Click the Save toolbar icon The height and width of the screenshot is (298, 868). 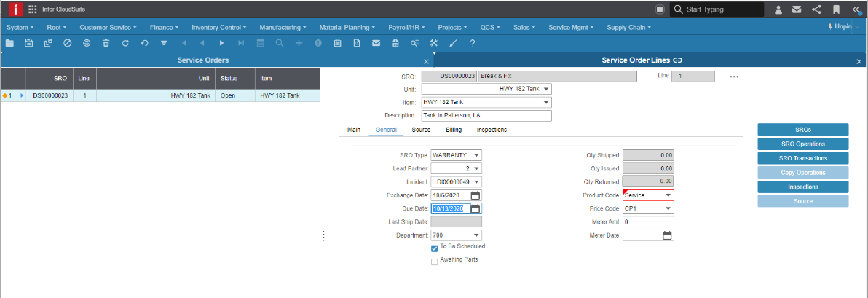[x=29, y=43]
